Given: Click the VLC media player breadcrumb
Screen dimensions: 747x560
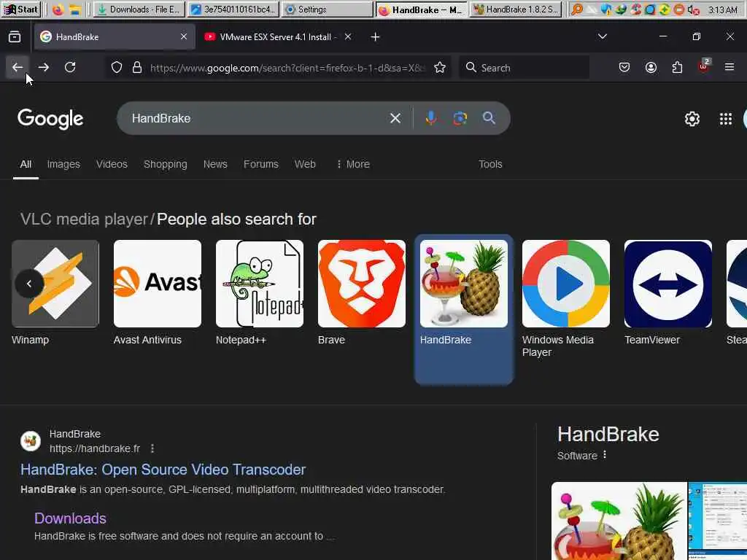Looking at the screenshot, I should [x=85, y=219].
